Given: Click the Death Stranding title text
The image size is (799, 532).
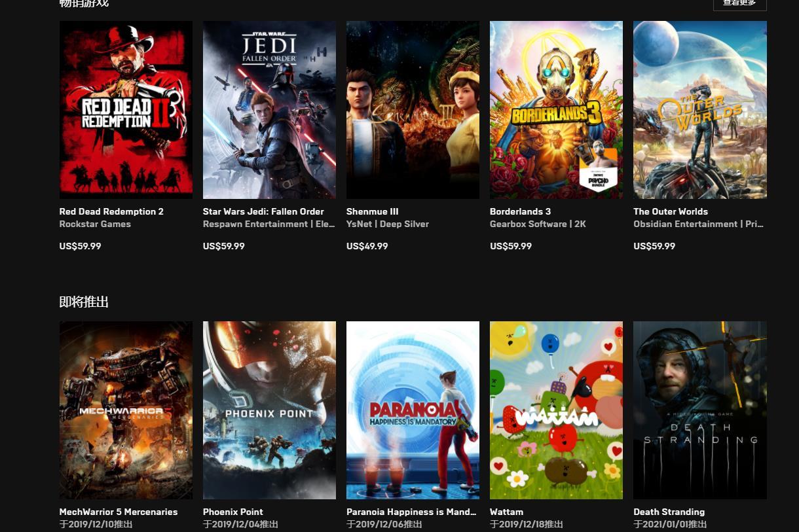Looking at the screenshot, I should [x=669, y=512].
